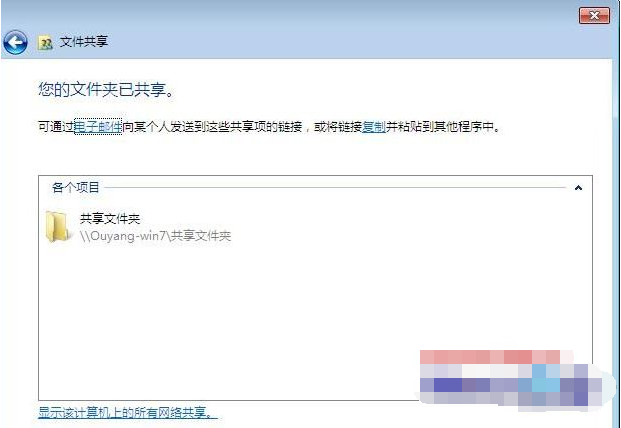This screenshot has width=621, height=428.
Task: Click the 您的文件夹已共享 heading
Action: tap(107, 90)
